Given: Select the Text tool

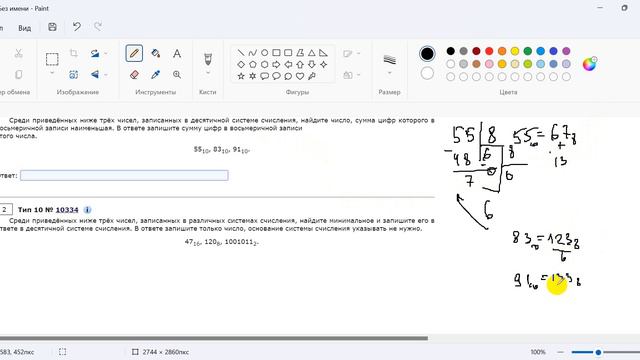Looking at the screenshot, I should [x=177, y=53].
